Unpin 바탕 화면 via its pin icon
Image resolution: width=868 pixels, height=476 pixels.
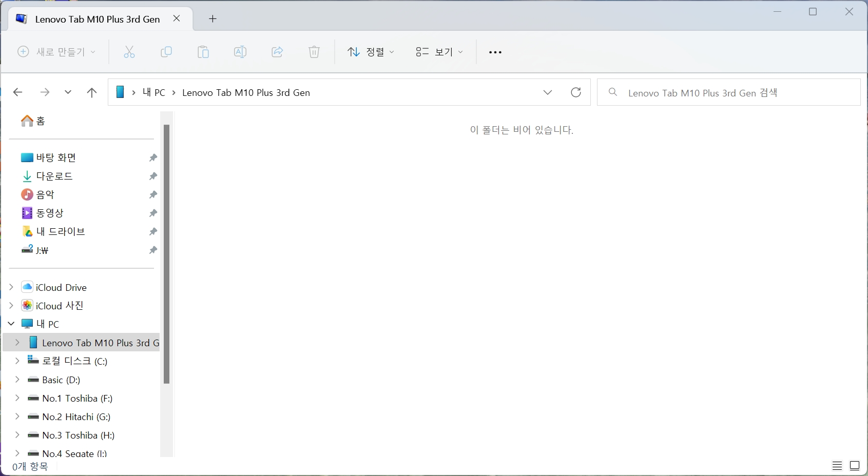153,157
